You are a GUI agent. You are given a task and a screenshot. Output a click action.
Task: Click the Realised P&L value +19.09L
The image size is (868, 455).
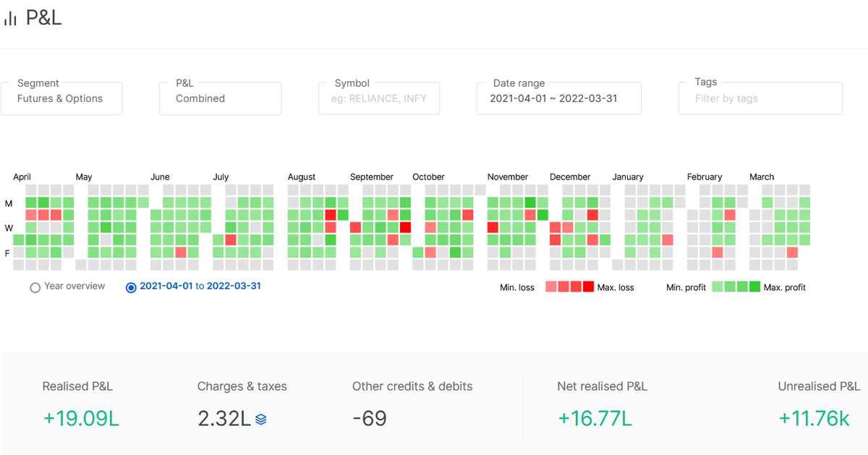pos(81,418)
